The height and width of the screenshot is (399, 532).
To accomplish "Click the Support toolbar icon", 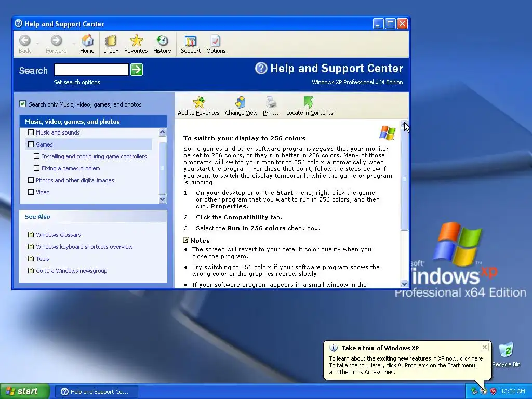I will [x=190, y=41].
